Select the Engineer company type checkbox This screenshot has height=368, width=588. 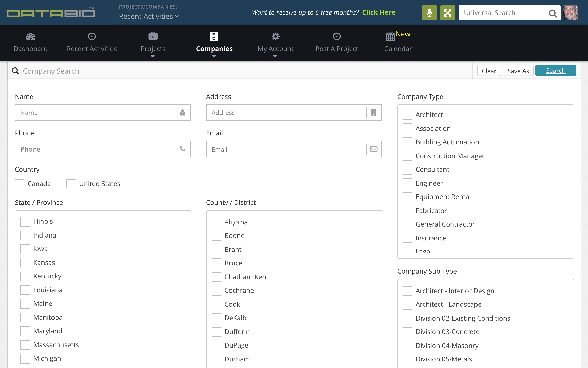click(x=408, y=183)
